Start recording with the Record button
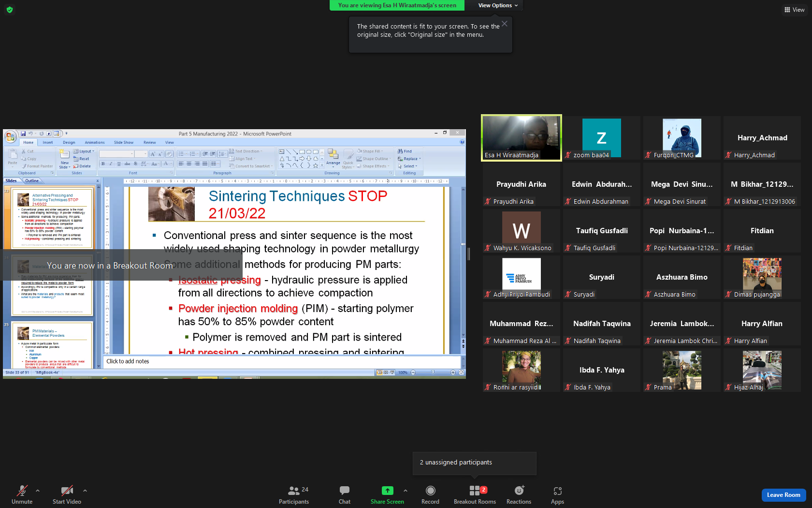 coord(430,494)
